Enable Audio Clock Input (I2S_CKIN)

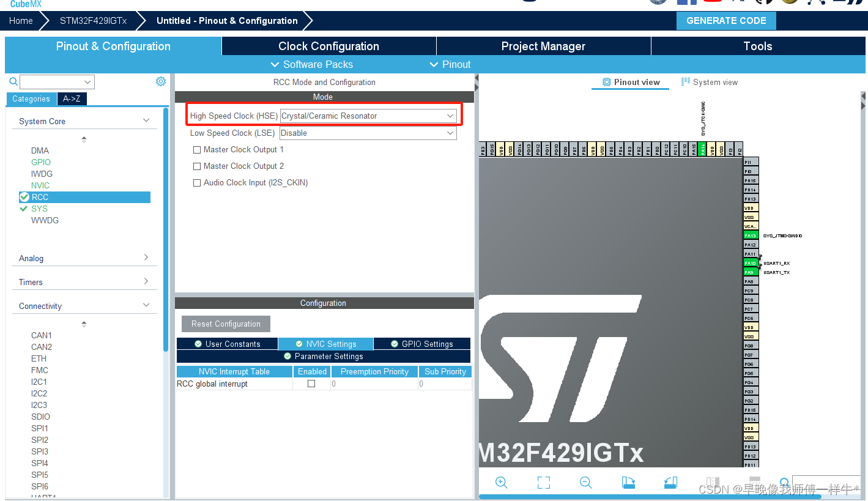click(197, 182)
